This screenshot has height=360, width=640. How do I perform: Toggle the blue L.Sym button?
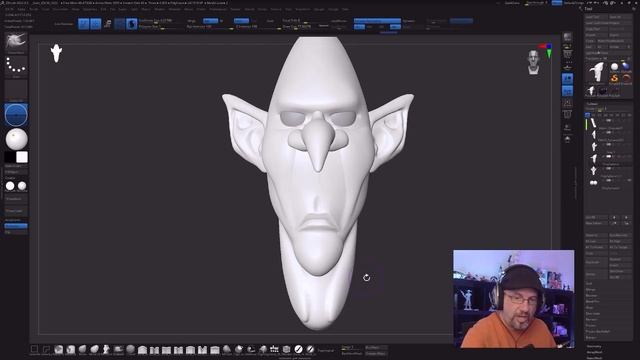click(567, 91)
